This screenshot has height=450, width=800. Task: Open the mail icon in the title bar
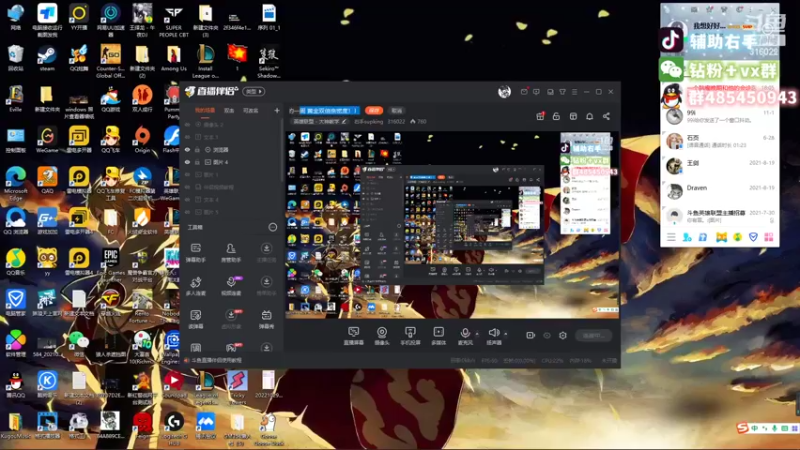click(524, 92)
